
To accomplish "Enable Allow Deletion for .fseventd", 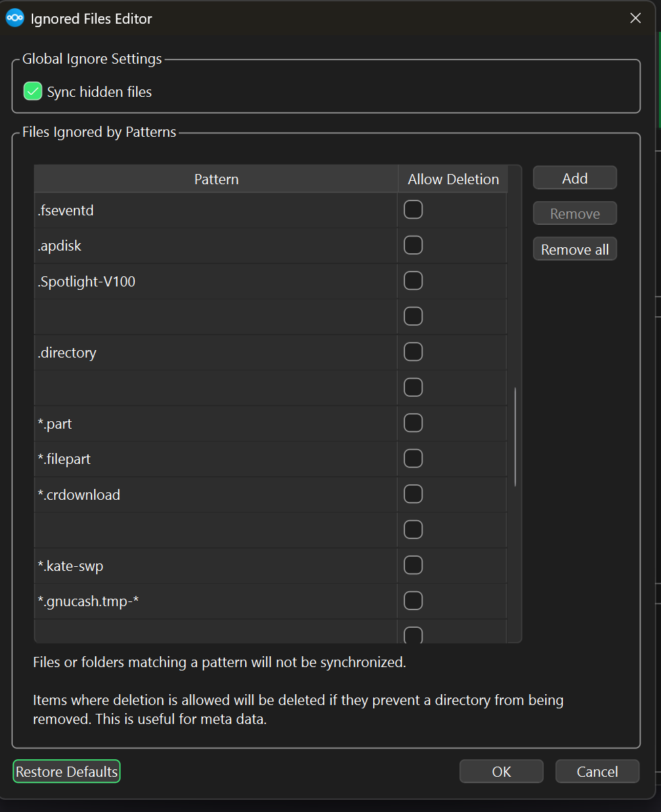I will point(413,210).
